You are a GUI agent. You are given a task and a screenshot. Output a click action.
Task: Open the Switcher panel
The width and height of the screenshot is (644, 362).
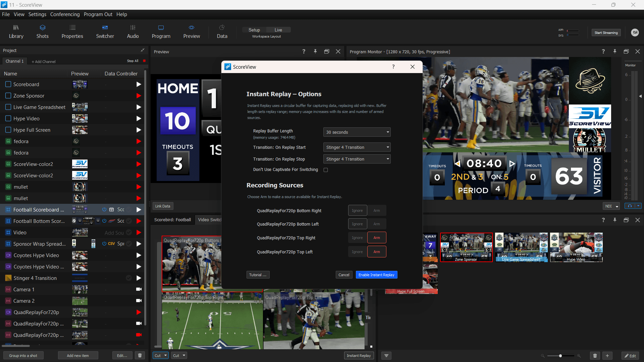(x=105, y=31)
